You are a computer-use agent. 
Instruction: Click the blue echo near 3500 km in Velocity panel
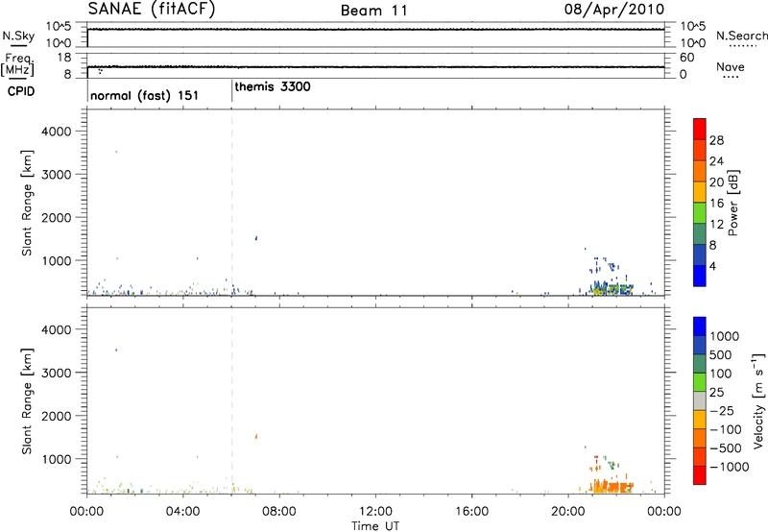pyautogui.click(x=116, y=350)
